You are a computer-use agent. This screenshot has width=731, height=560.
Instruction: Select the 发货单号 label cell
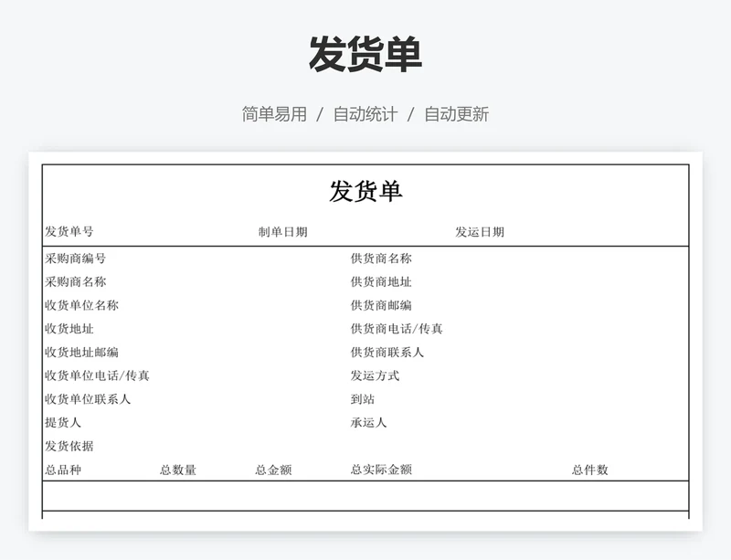[x=69, y=232]
